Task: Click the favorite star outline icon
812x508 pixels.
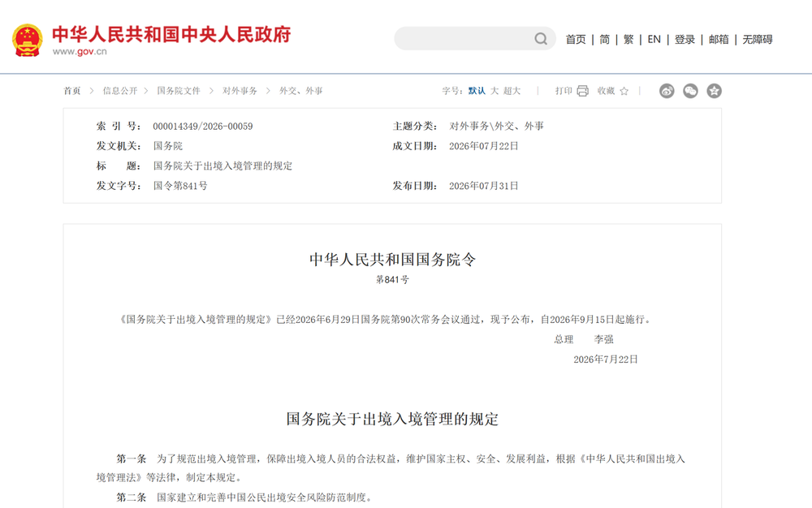Action: [x=624, y=91]
